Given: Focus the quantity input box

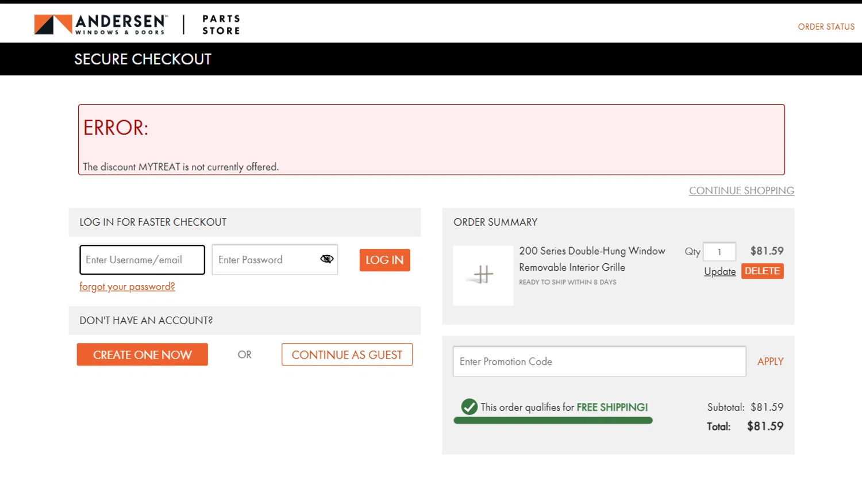Looking at the screenshot, I should pyautogui.click(x=719, y=252).
